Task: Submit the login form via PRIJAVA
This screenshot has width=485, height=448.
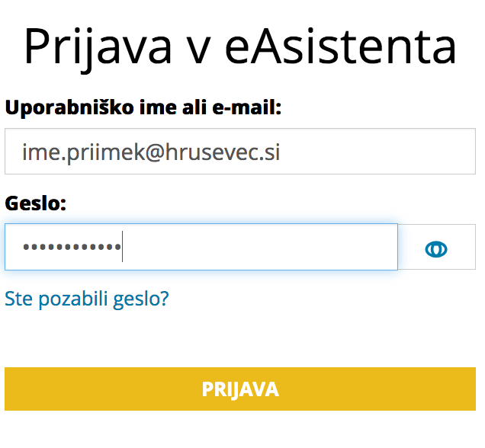Action: pyautogui.click(x=240, y=389)
